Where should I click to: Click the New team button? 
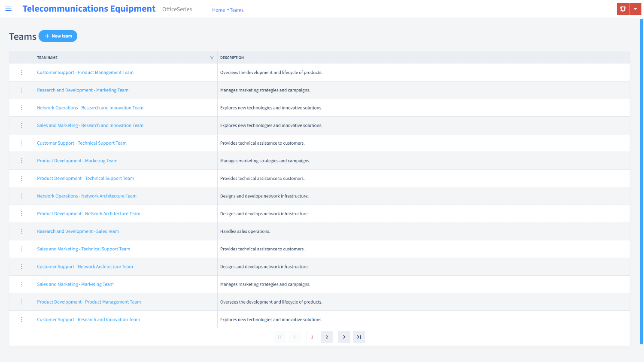[x=58, y=36]
